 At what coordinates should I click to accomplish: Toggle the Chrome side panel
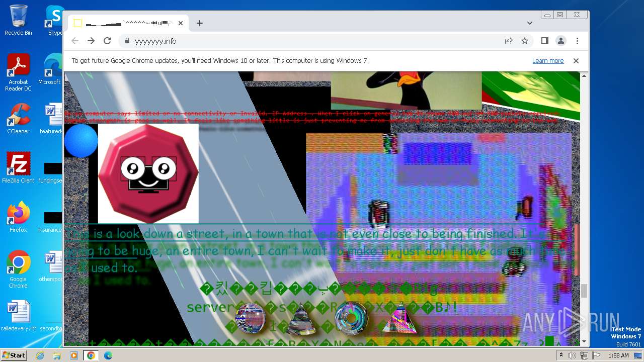pyautogui.click(x=545, y=41)
